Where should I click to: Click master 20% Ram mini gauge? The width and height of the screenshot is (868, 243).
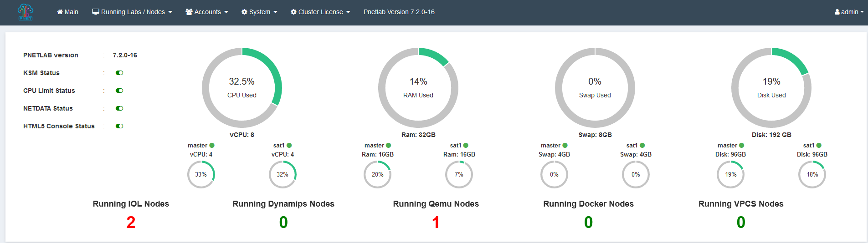pos(377,174)
